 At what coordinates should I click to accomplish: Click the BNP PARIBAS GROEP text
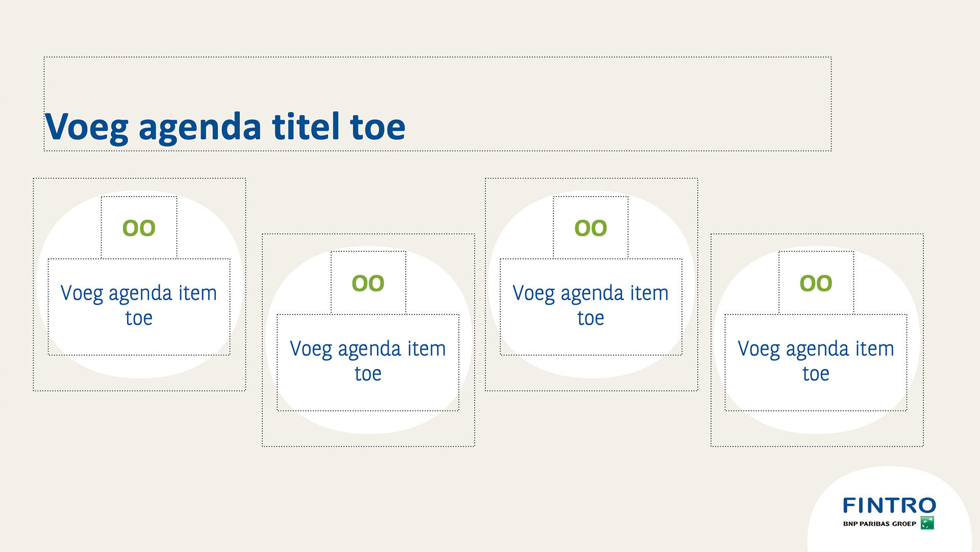(879, 523)
